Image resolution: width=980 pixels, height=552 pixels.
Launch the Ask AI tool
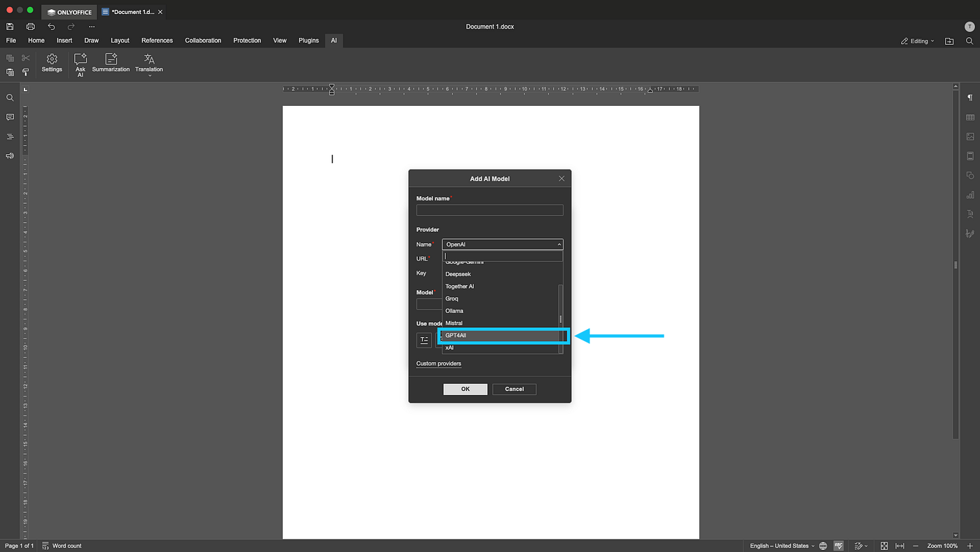coord(80,65)
